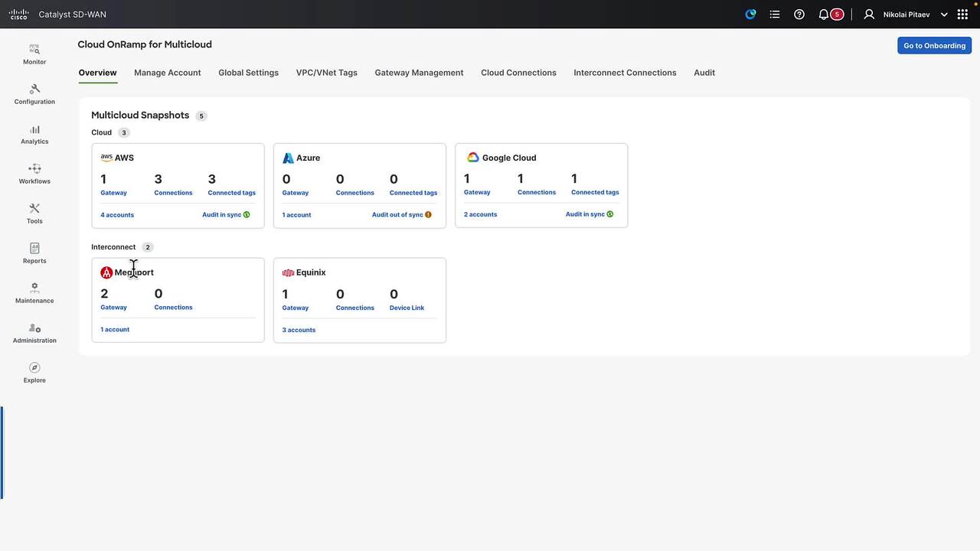
Task: Open the Workflows sidebar icon
Action: point(34,168)
